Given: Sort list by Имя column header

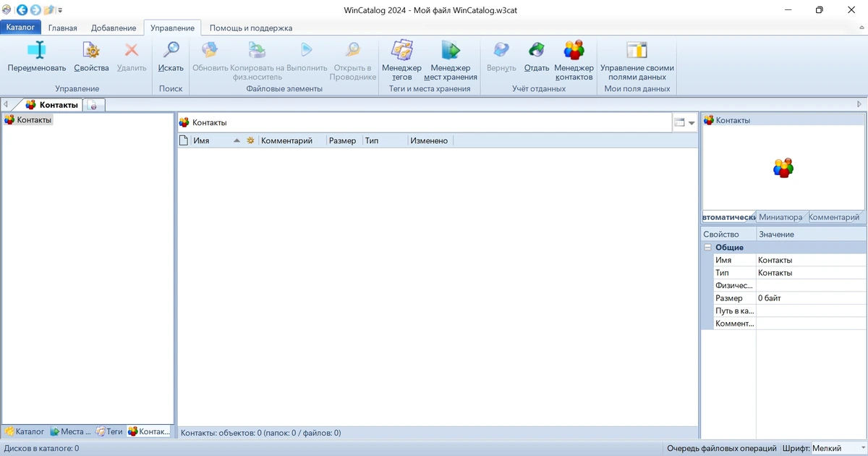Looking at the screenshot, I should 201,140.
